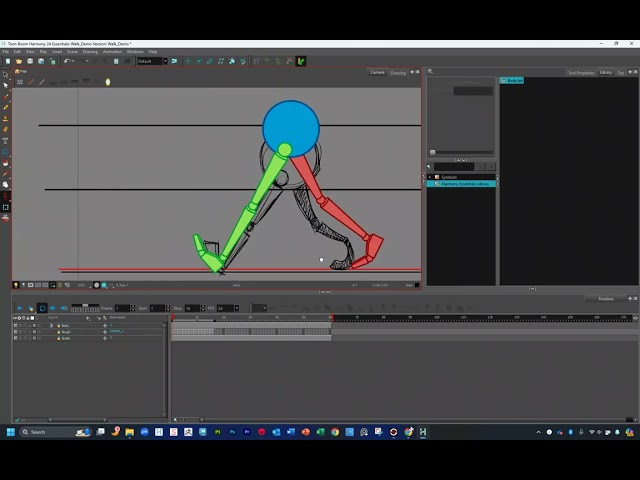The width and height of the screenshot is (640, 480).
Task: Toggle visibility of the Body layer
Action: (16, 326)
